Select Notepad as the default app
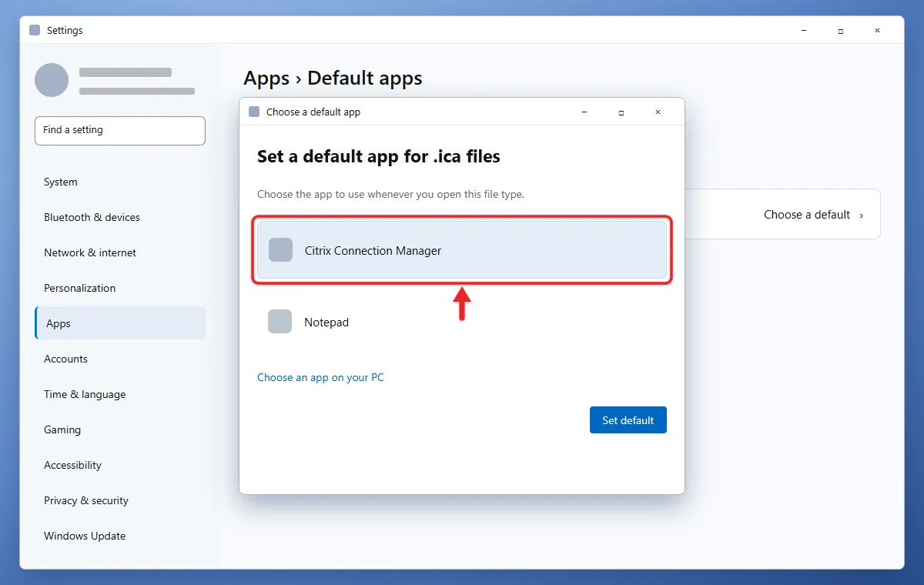The image size is (924, 585). click(x=462, y=322)
